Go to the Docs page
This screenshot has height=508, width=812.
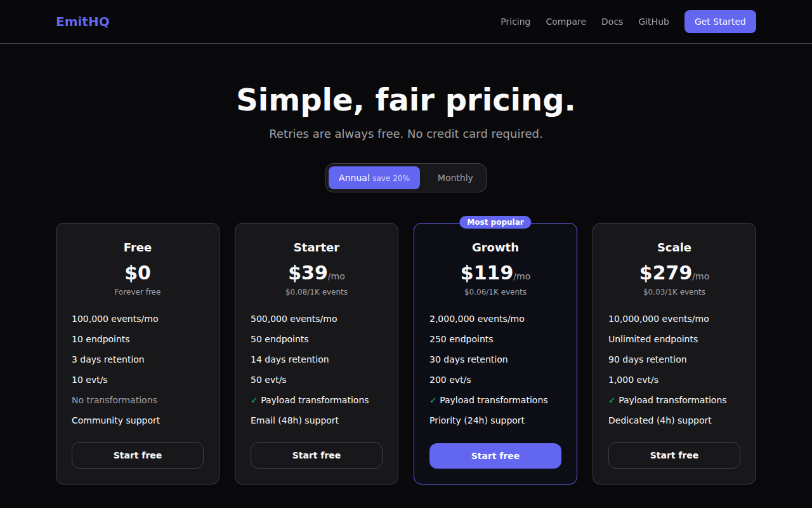click(x=612, y=22)
